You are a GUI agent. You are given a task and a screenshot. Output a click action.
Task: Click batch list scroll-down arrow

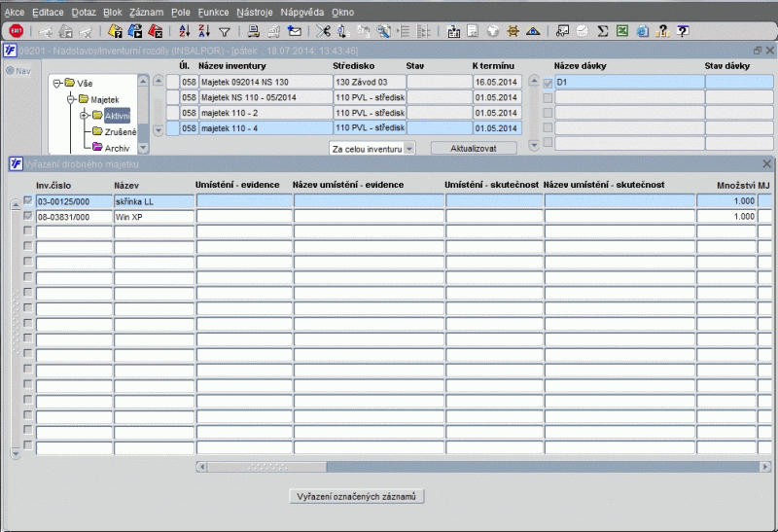pyautogui.click(x=534, y=146)
